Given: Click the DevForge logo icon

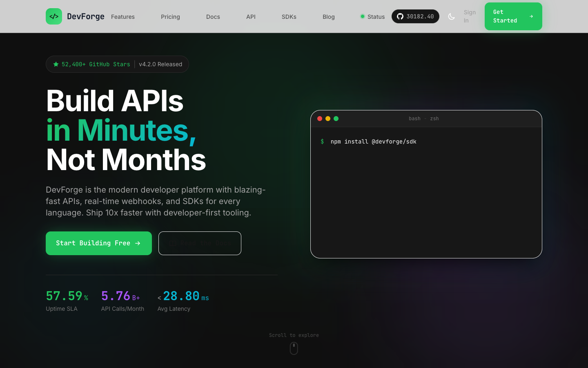Looking at the screenshot, I should pyautogui.click(x=54, y=16).
